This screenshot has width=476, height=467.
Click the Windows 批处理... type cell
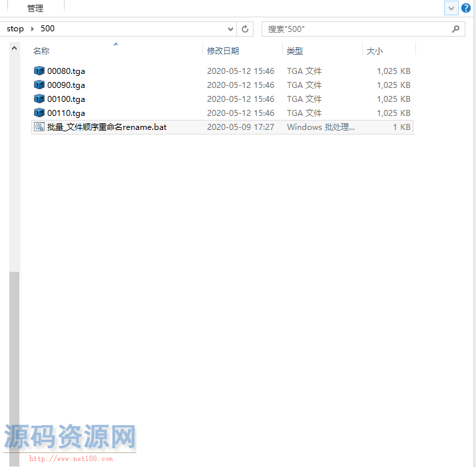pos(321,127)
